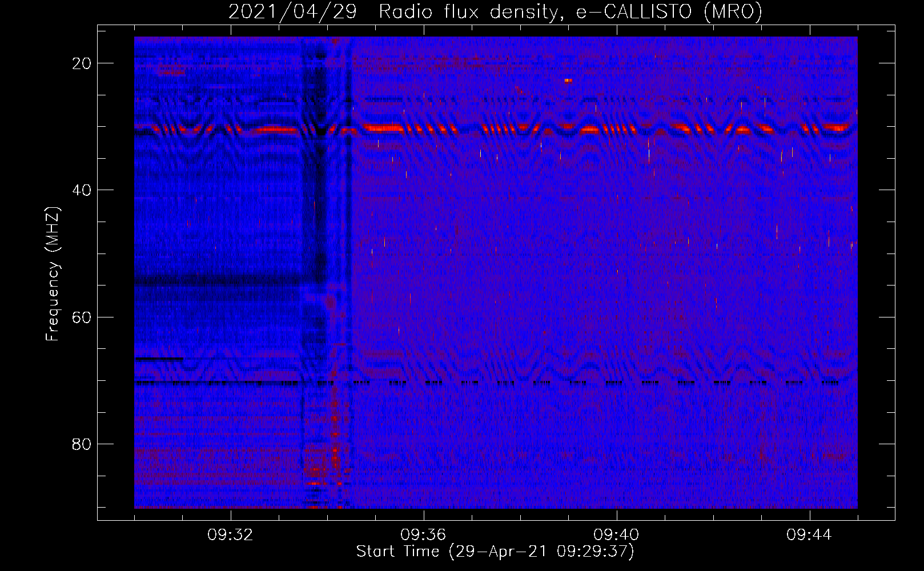Click the 'Start Time (29-Apr-21 09:29:37)' x-axis label
Image resolution: width=924 pixels, height=571 pixels.
click(x=495, y=552)
